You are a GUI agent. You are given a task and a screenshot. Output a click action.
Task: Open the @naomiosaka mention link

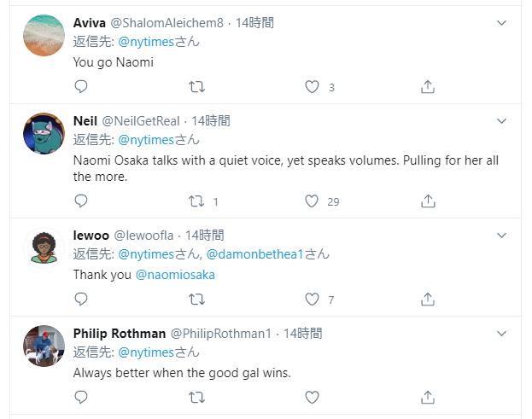pos(175,275)
